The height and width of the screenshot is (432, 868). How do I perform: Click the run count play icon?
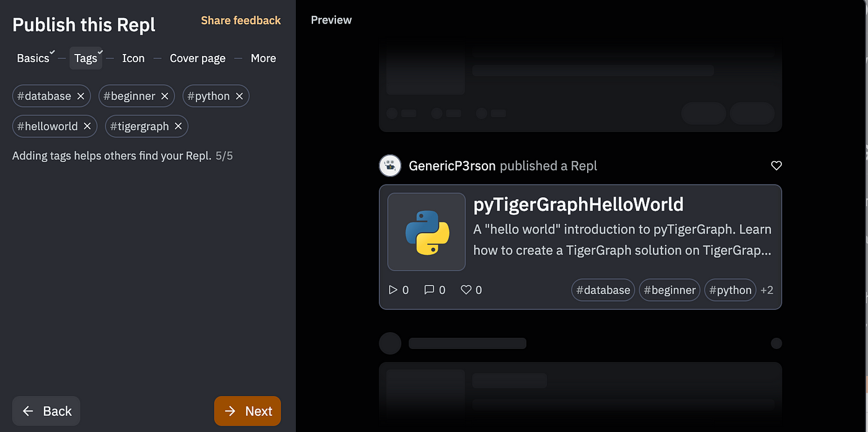[x=392, y=289]
